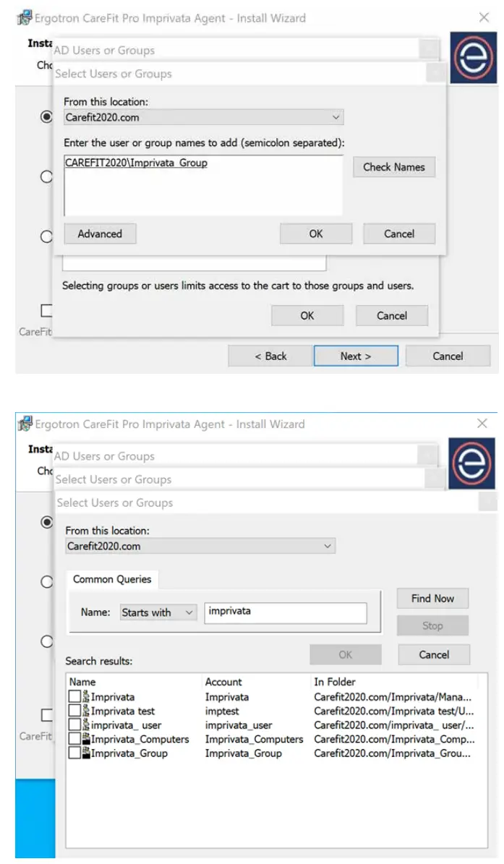
Task: Sort results by In Folder column header
Action: 334,682
